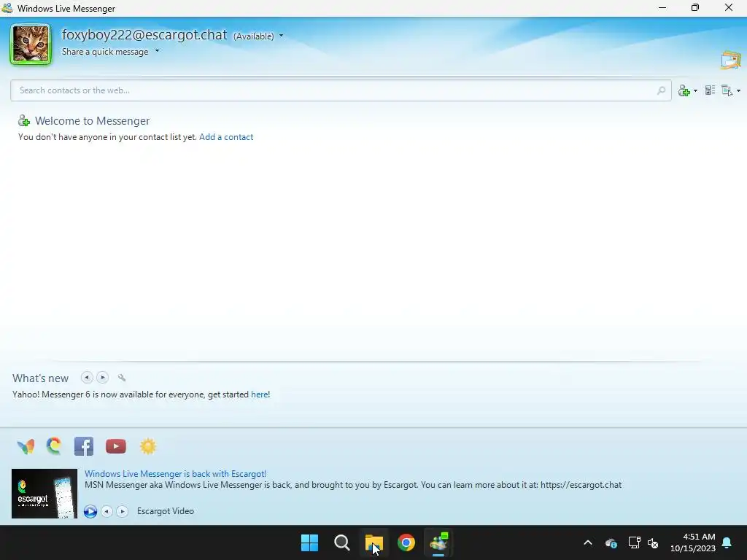
Task: Click the magnifier icon in search box
Action: coord(661,90)
